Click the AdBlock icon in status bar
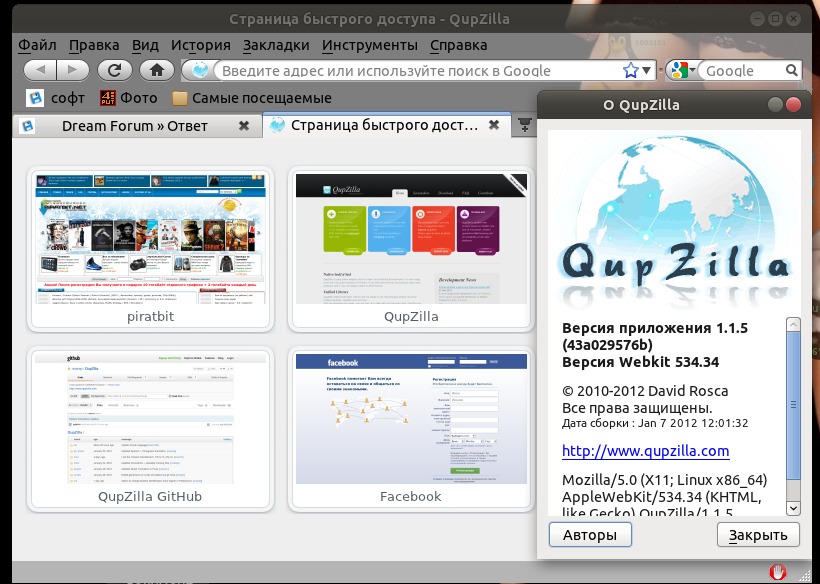Viewport: 820px width, 584px height. (778, 571)
